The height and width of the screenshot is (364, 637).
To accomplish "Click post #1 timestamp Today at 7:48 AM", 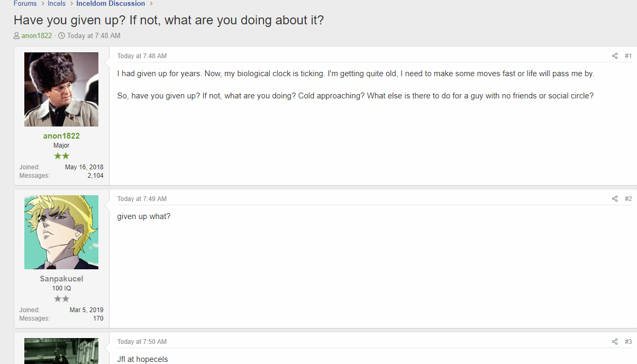I will click(x=142, y=56).
